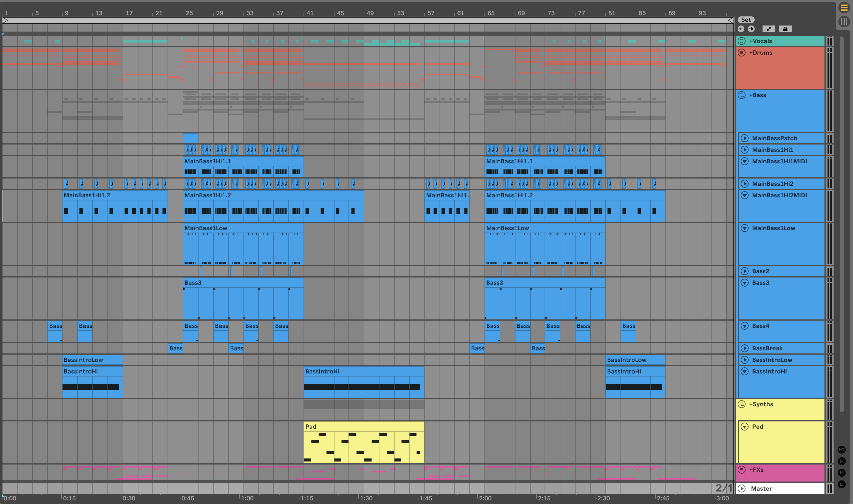Viewport: 853px width, 504px height.
Task: Collapse the MainBass1Low track
Action: tap(745, 228)
